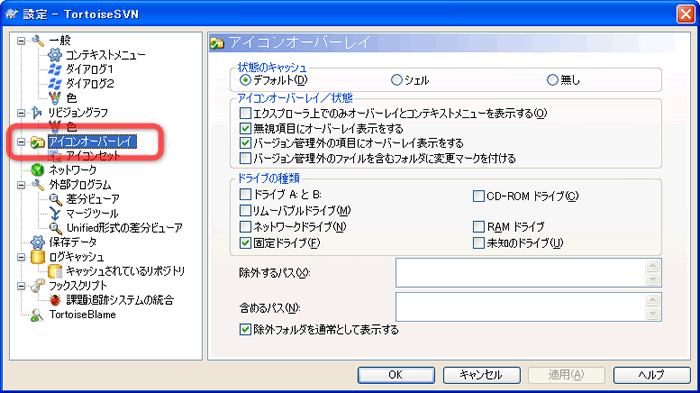Click the キャンセル button
Viewport: 700px width, 393px height.
pos(482,375)
